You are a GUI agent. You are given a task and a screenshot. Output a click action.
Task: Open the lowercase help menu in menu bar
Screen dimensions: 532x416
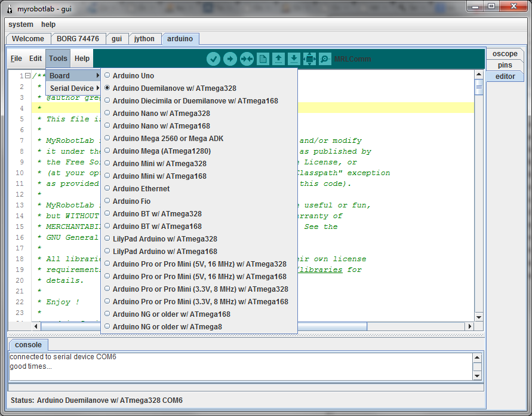tap(48, 25)
